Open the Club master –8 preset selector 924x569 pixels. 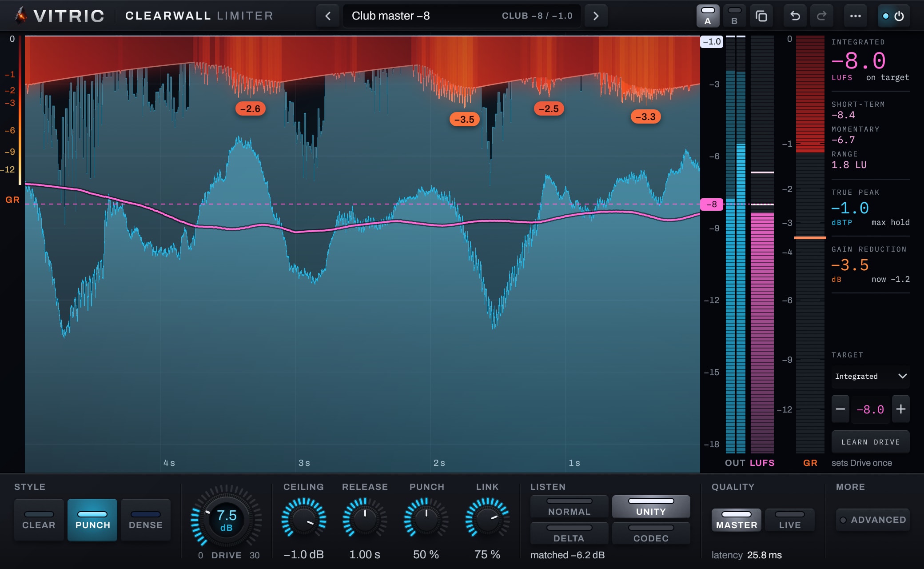point(462,16)
